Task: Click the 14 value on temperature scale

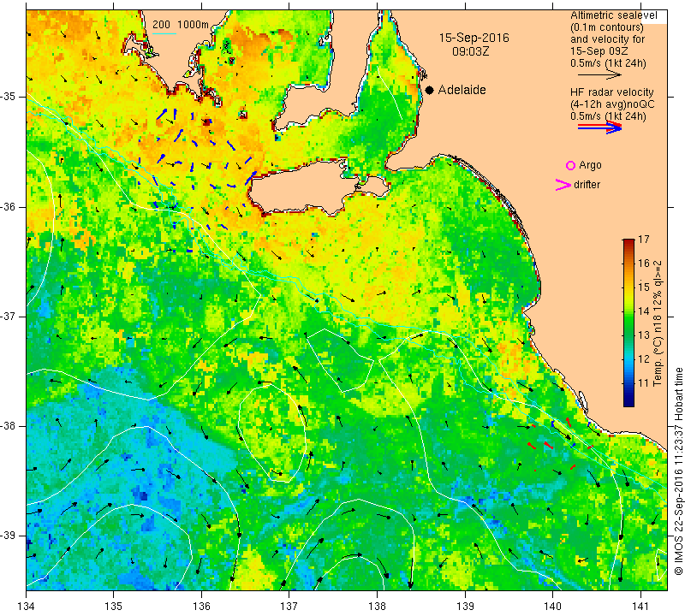Action: (x=644, y=311)
